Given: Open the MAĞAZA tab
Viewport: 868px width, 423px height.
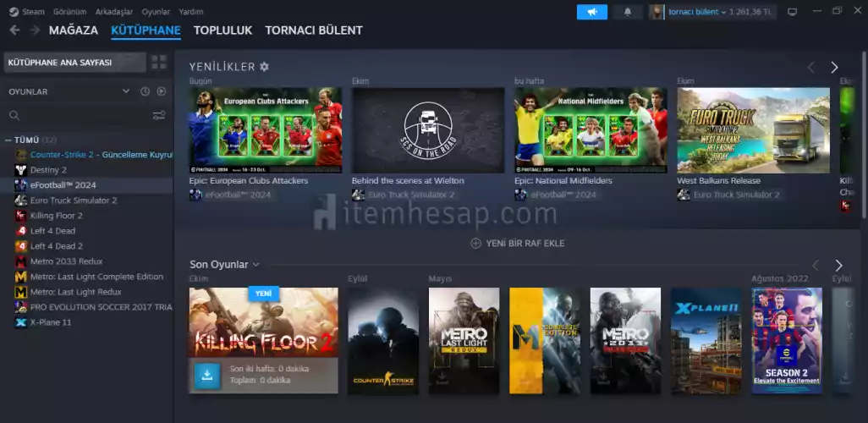Looking at the screenshot, I should [73, 30].
